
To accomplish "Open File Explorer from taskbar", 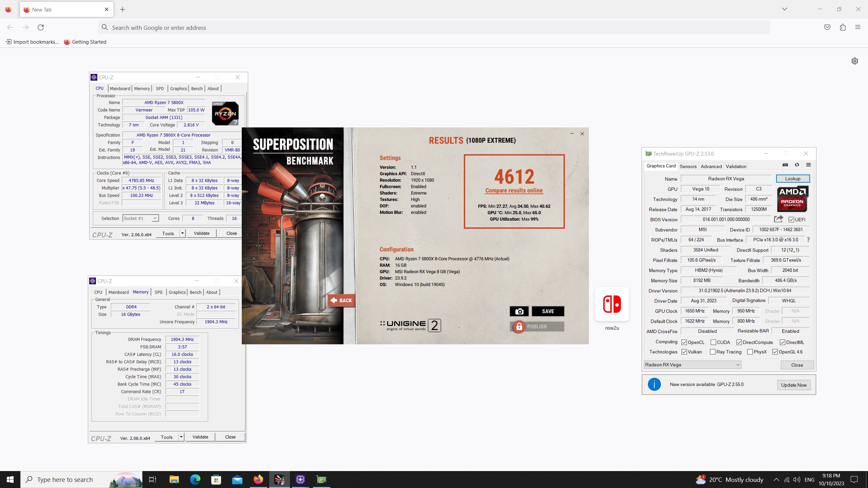I will point(174,480).
